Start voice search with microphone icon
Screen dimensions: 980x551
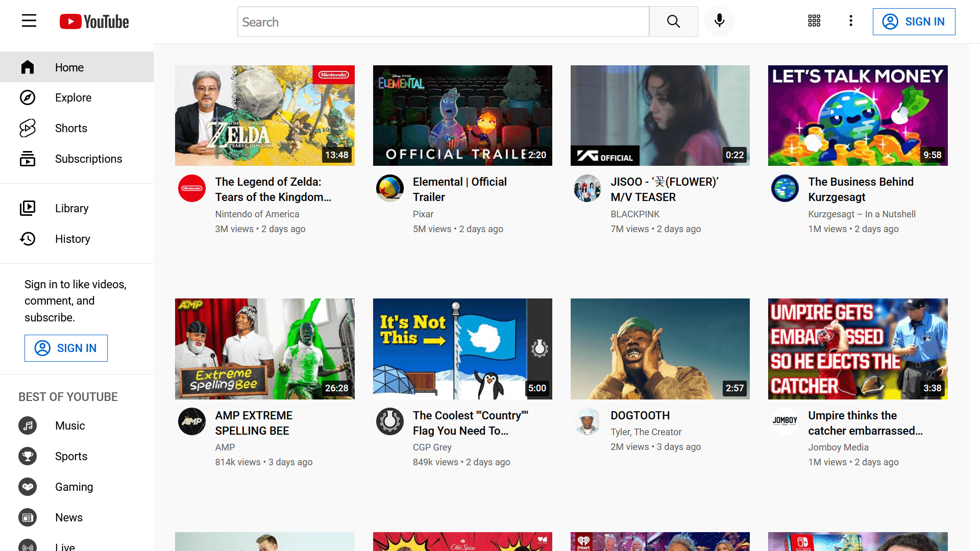pos(719,21)
